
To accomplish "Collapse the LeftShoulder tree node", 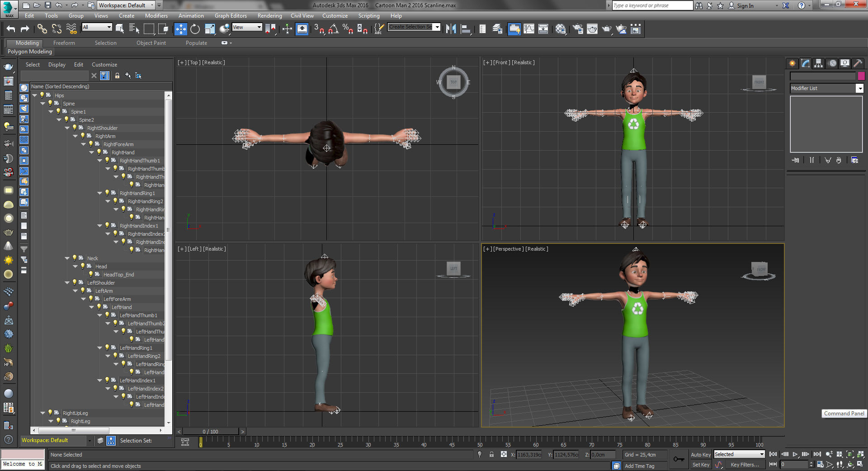I will coord(67,283).
